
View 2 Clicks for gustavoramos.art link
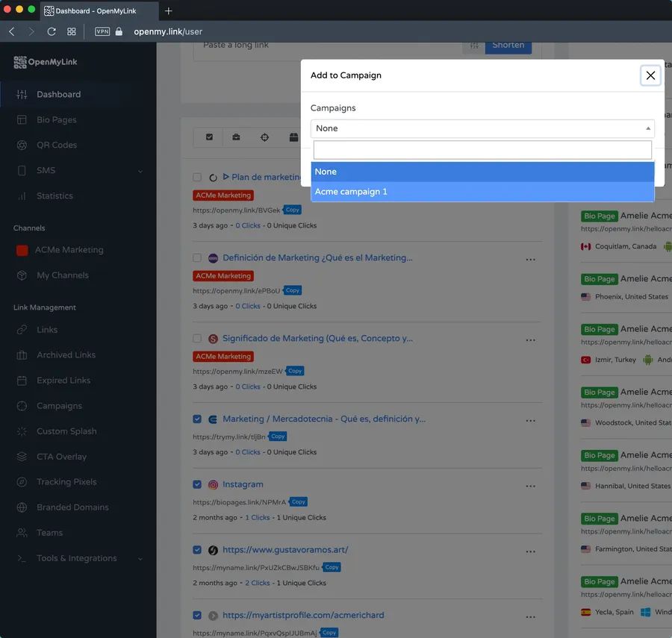tap(258, 583)
